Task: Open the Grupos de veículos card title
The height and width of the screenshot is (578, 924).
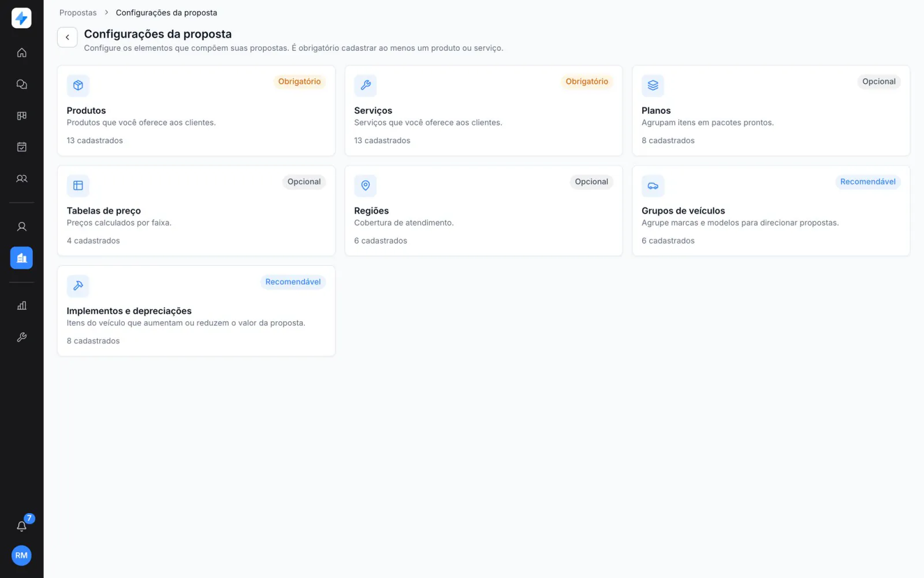Action: point(683,211)
